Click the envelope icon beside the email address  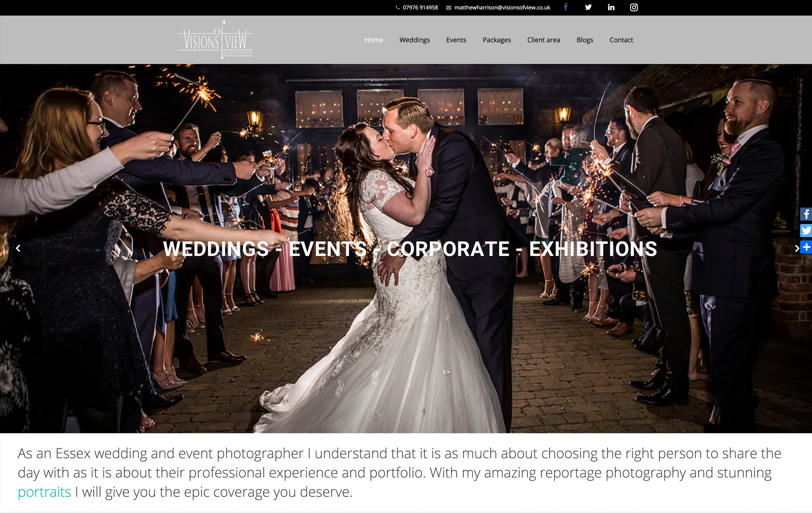point(449,7)
